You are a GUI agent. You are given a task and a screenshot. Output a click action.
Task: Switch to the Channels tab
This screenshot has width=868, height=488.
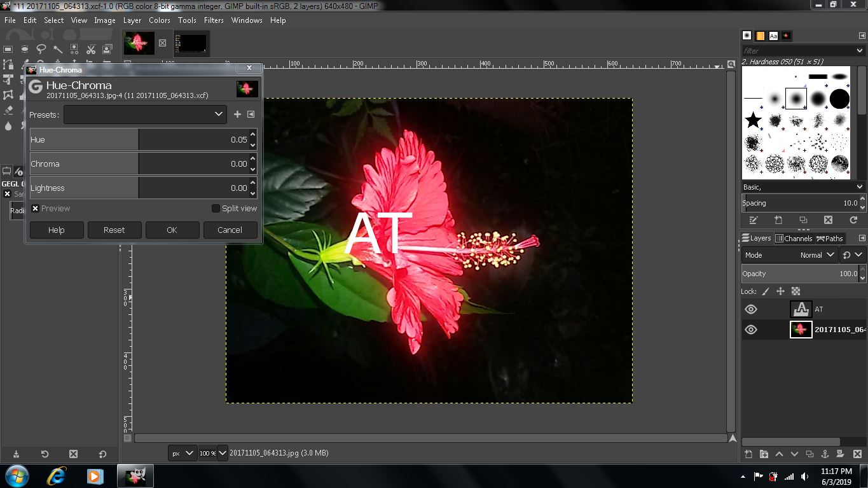tap(794, 238)
